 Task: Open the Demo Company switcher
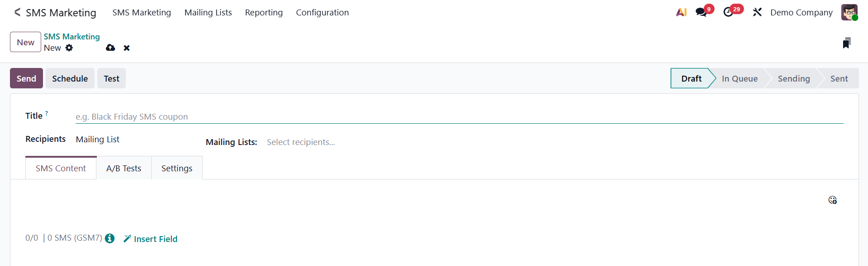click(x=801, y=12)
